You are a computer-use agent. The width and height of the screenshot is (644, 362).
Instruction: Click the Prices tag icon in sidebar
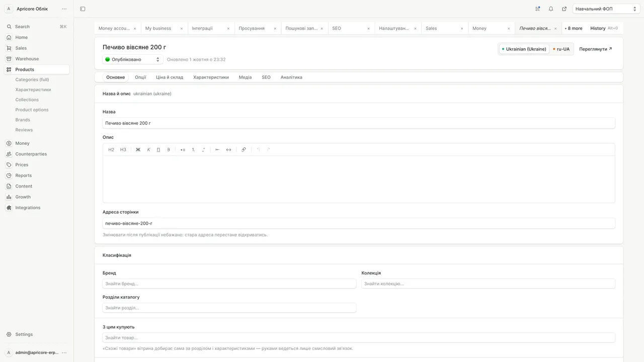coord(9,165)
